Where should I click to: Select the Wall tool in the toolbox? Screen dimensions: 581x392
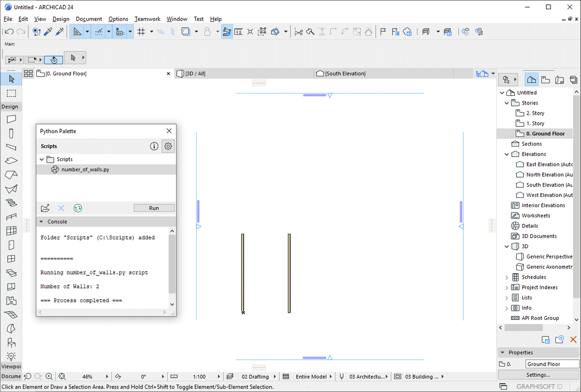click(x=11, y=119)
